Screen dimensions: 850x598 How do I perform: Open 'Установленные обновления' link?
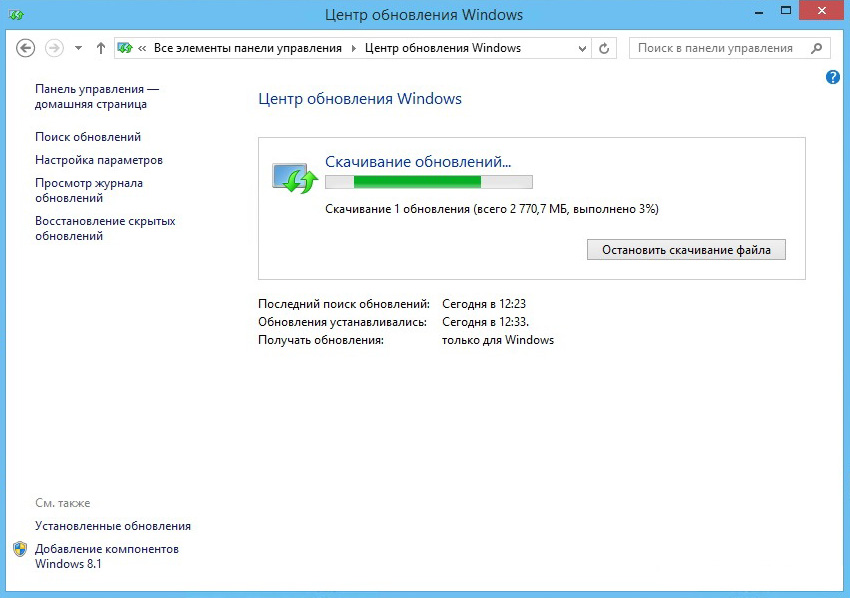click(x=113, y=526)
